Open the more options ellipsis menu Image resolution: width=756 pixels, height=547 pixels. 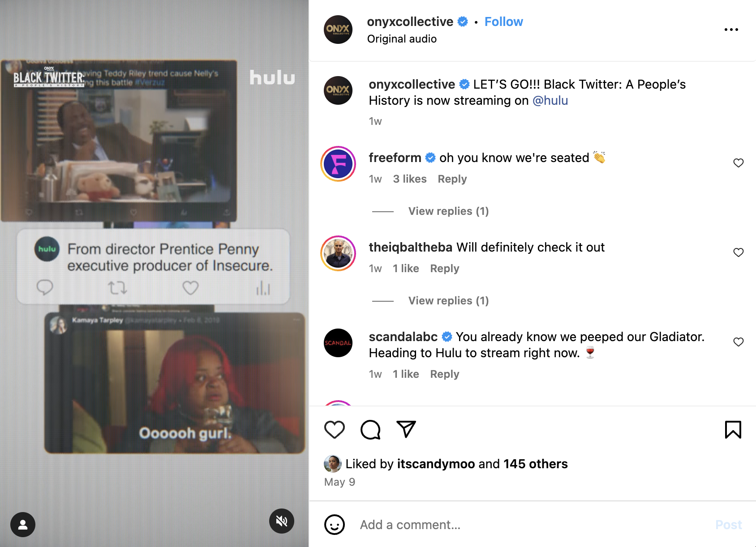click(731, 30)
